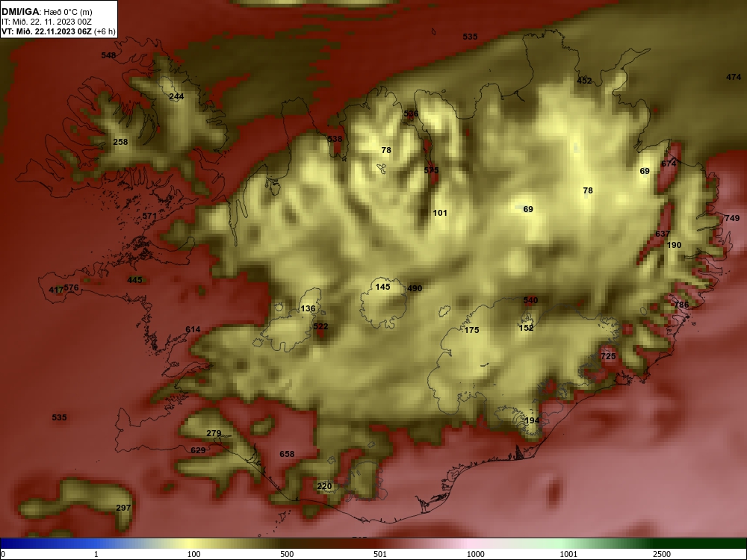Select the 548 height value
Viewport: 747px width, 560px height.
click(x=108, y=55)
